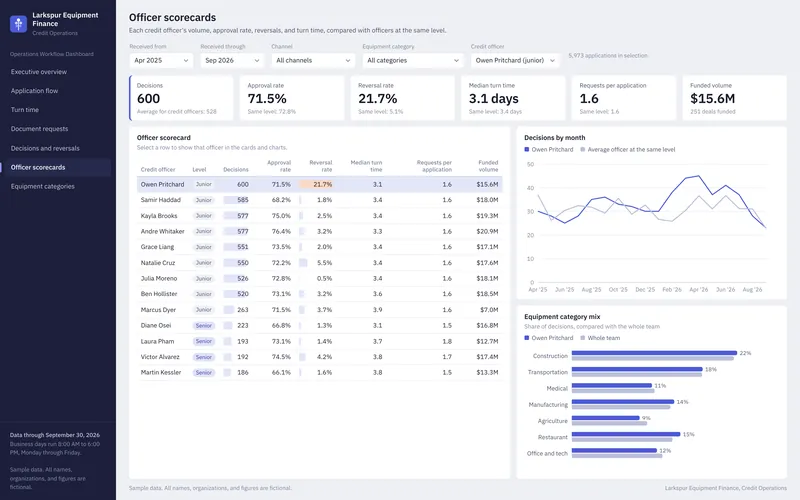Select Andre Whitaker row
Image resolution: width=800 pixels, height=500 pixels.
[x=319, y=231]
